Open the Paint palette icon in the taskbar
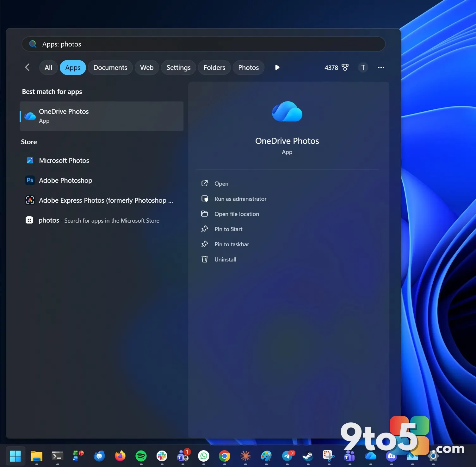This screenshot has width=476, height=467. [266, 456]
